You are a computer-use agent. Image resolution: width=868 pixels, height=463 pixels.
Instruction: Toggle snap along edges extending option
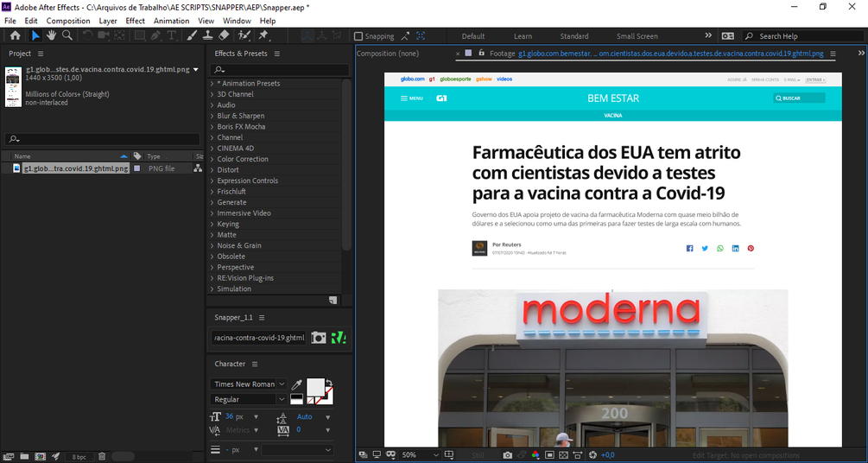tap(405, 36)
